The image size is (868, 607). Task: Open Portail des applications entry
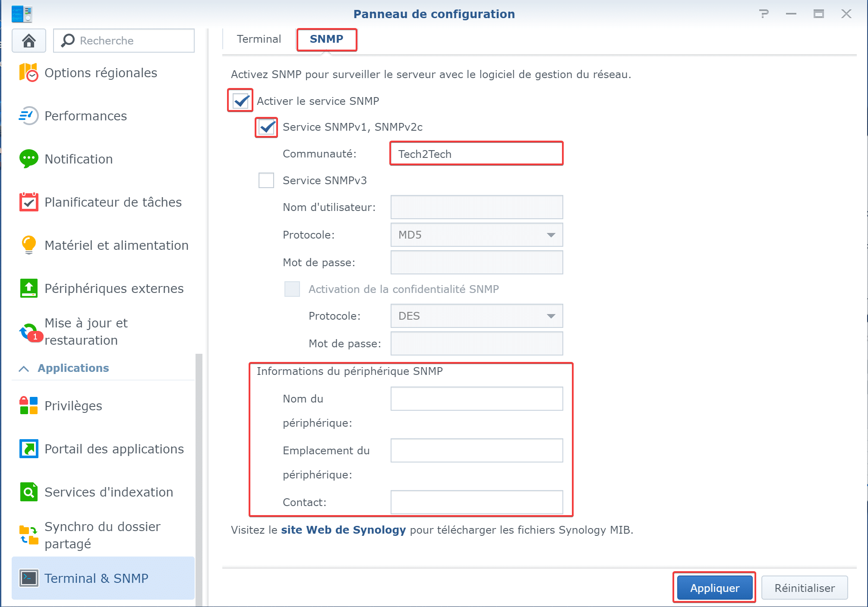(114, 449)
